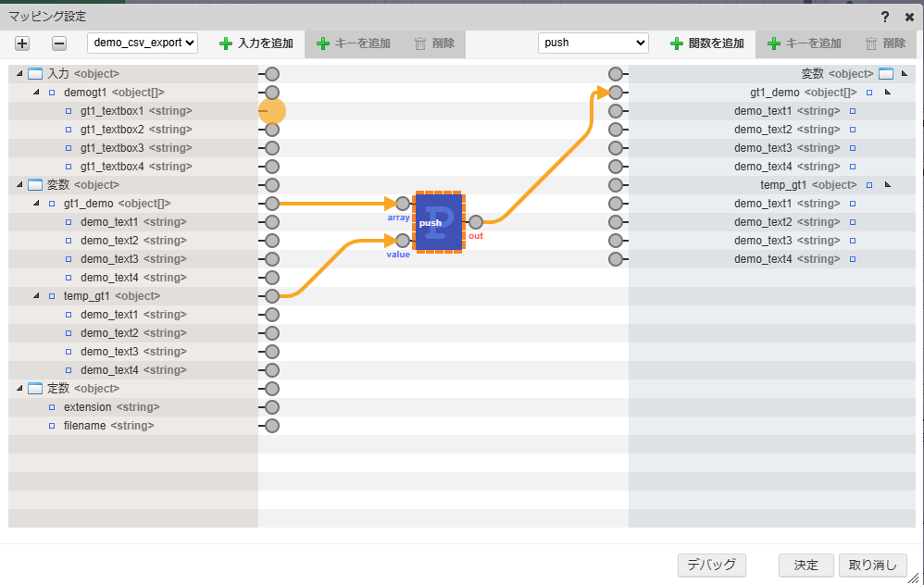Click the help question mark icon

(886, 17)
